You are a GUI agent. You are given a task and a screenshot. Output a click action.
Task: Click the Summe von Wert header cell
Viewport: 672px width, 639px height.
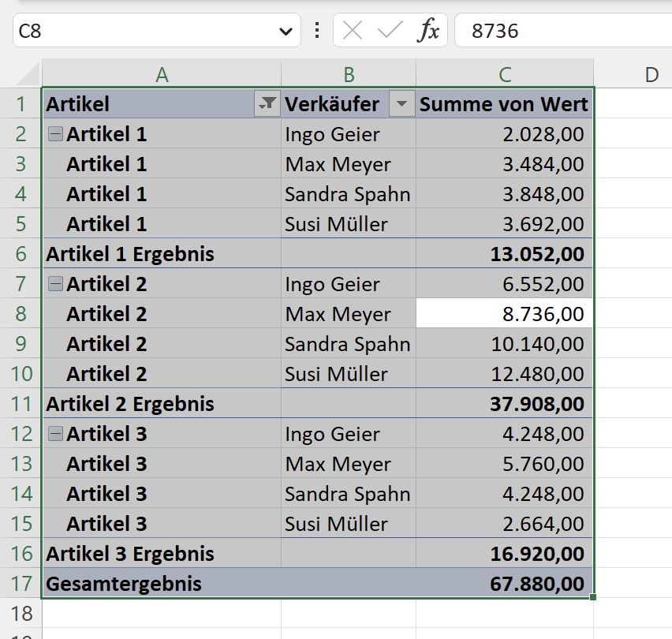point(504,103)
